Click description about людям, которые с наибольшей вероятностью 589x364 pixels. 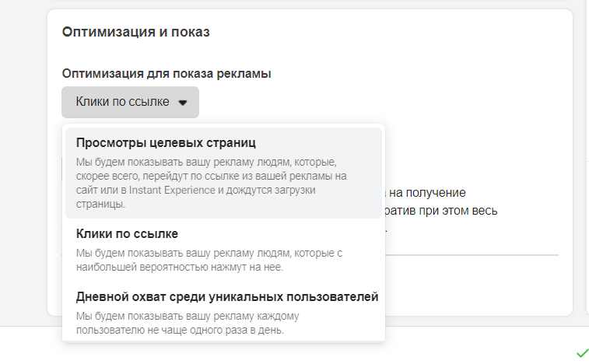point(210,261)
